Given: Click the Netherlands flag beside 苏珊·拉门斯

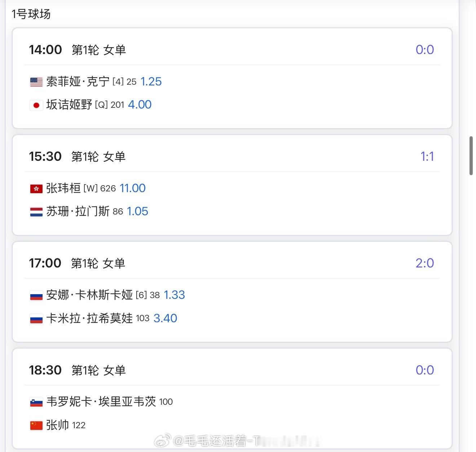Looking at the screenshot, I should (x=36, y=212).
